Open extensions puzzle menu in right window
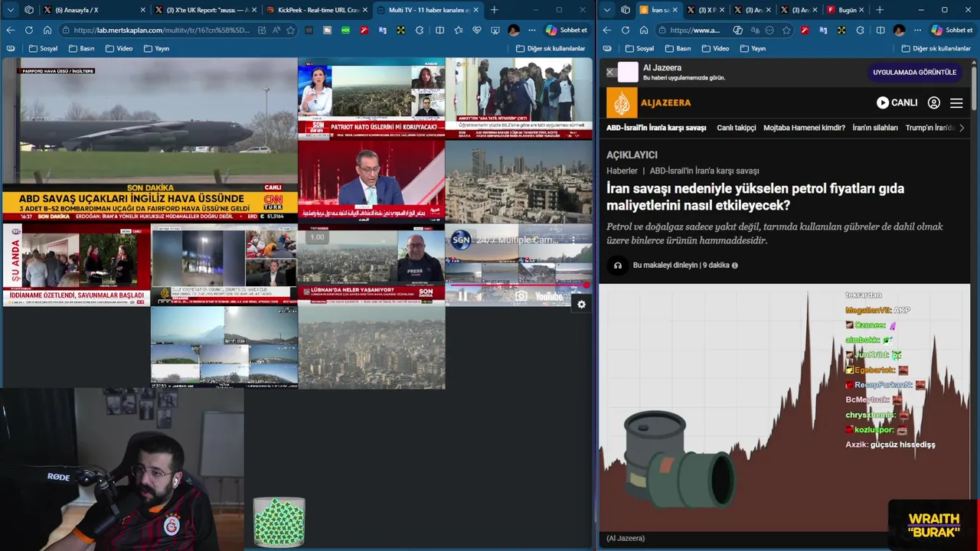 (x=860, y=30)
